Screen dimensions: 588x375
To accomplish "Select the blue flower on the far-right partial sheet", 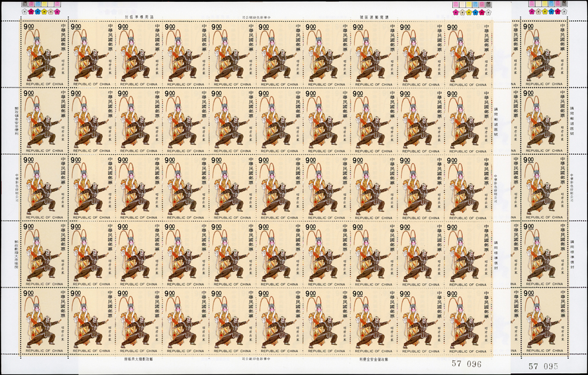I will point(551,11).
